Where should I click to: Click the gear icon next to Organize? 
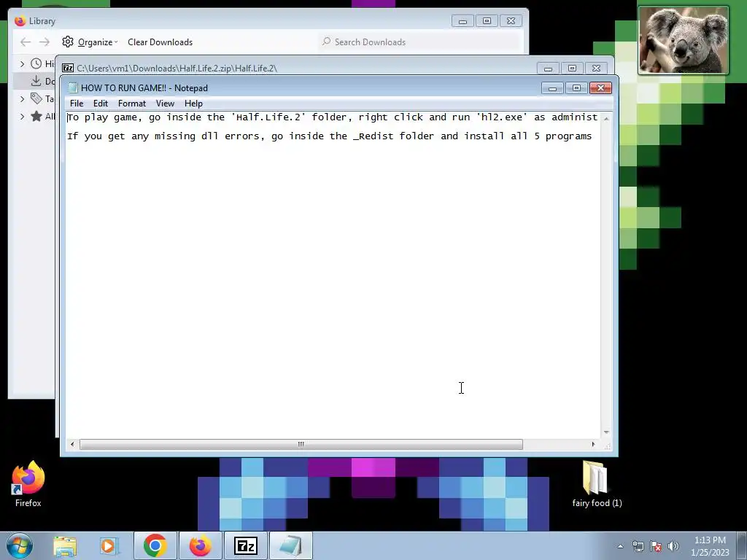68,42
